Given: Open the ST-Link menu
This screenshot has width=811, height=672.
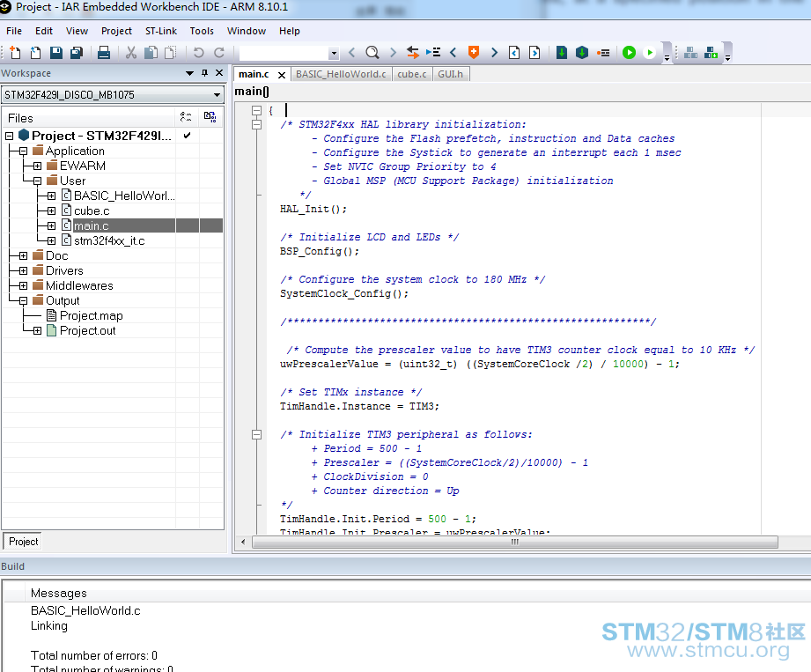Looking at the screenshot, I should coord(161,31).
